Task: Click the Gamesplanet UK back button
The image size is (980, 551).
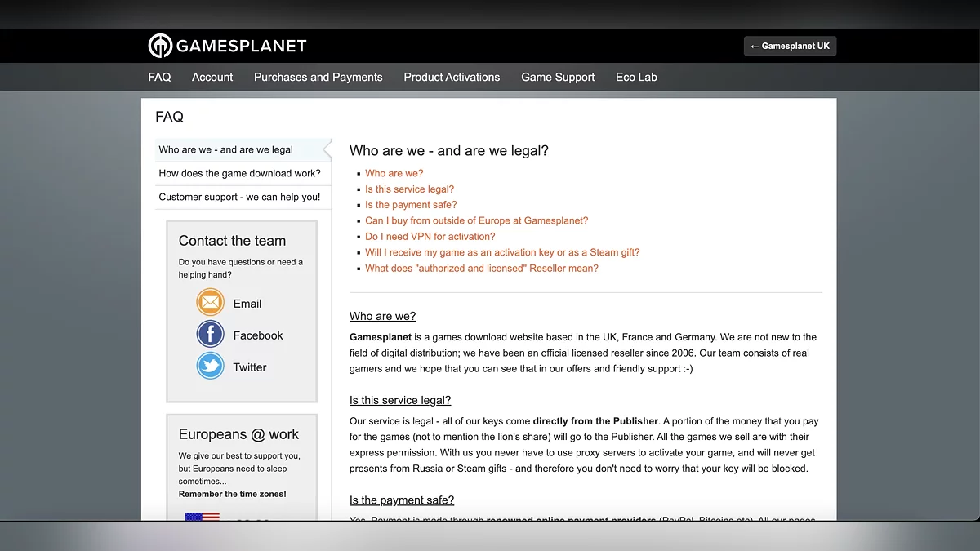Action: pyautogui.click(x=790, y=46)
